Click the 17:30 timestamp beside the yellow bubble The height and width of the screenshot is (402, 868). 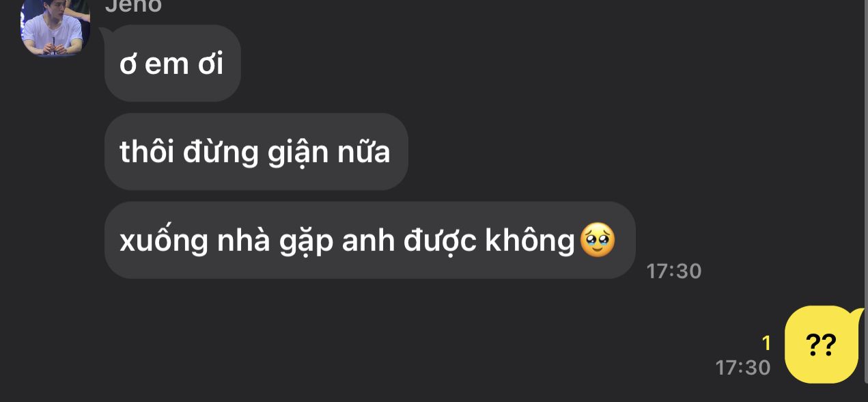click(x=743, y=367)
